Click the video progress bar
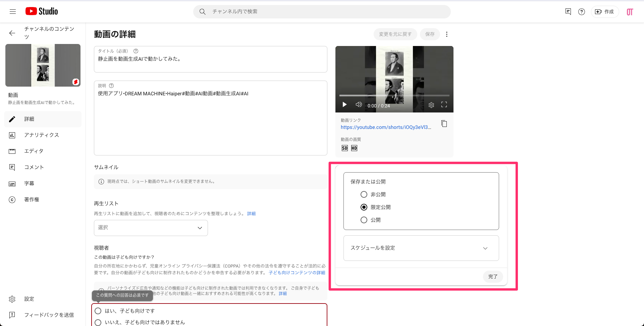 coord(394,96)
